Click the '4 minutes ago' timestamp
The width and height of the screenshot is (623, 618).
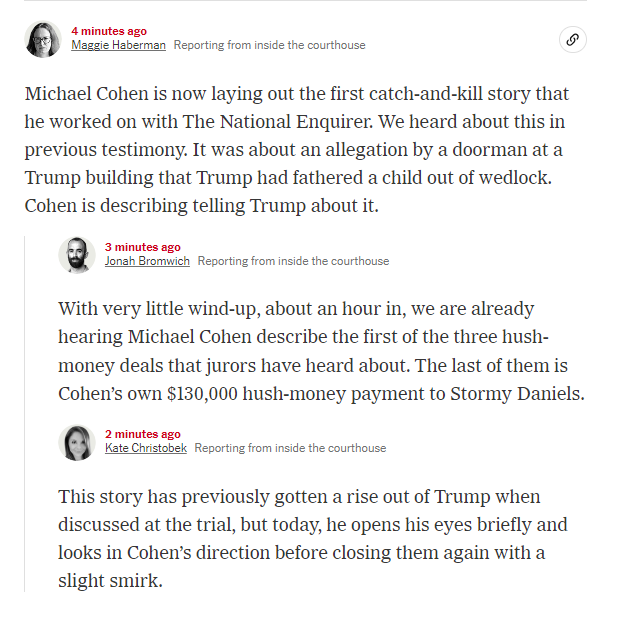pos(109,31)
